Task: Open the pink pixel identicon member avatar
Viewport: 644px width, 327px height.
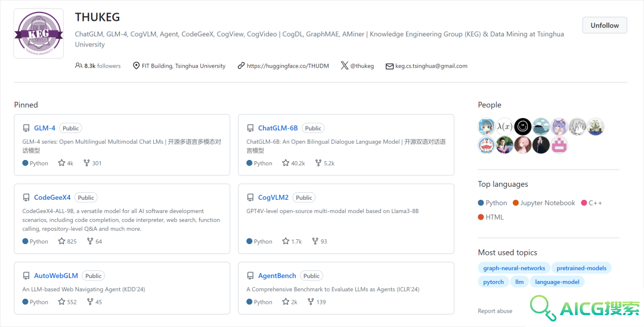Action: (559, 145)
